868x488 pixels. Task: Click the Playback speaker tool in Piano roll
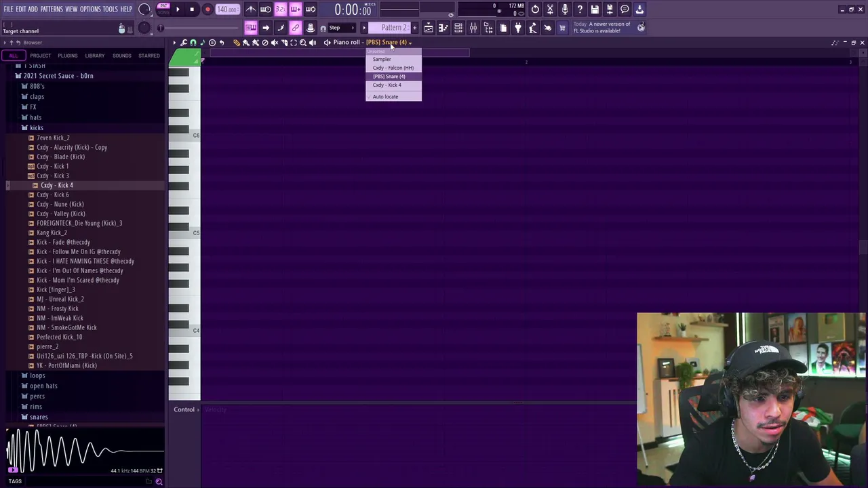click(x=313, y=43)
